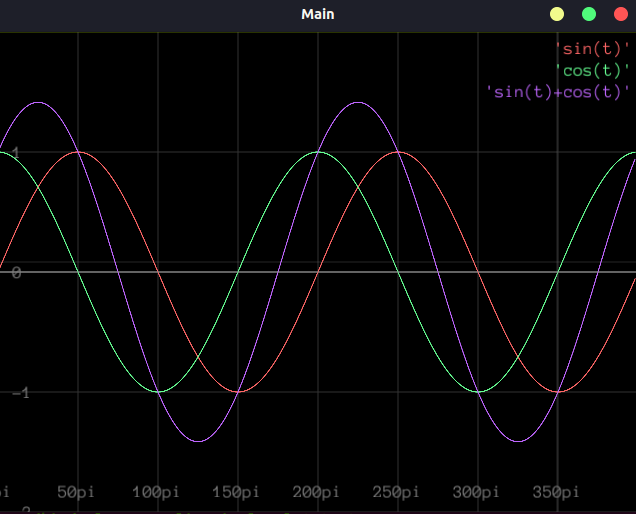Click the y-axis label 0
Image resolution: width=636 pixels, height=514 pixels.
coord(16,273)
